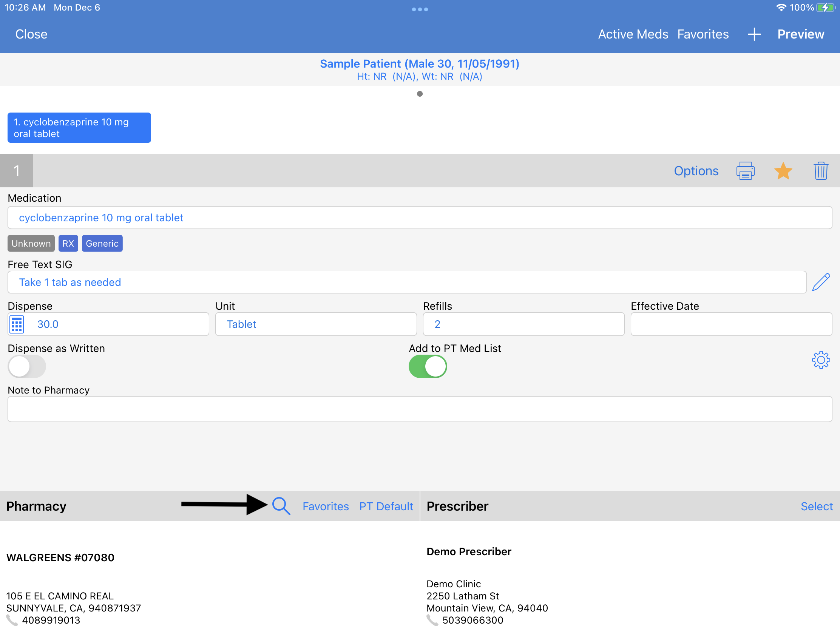The image size is (840, 630).
Task: Tap the Sample Patient name header
Action: click(419, 63)
